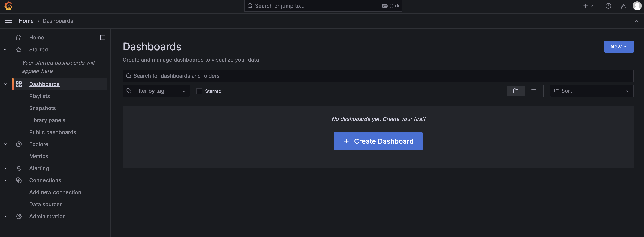Open Data sources in the sidebar
The image size is (644, 237).
point(46,204)
